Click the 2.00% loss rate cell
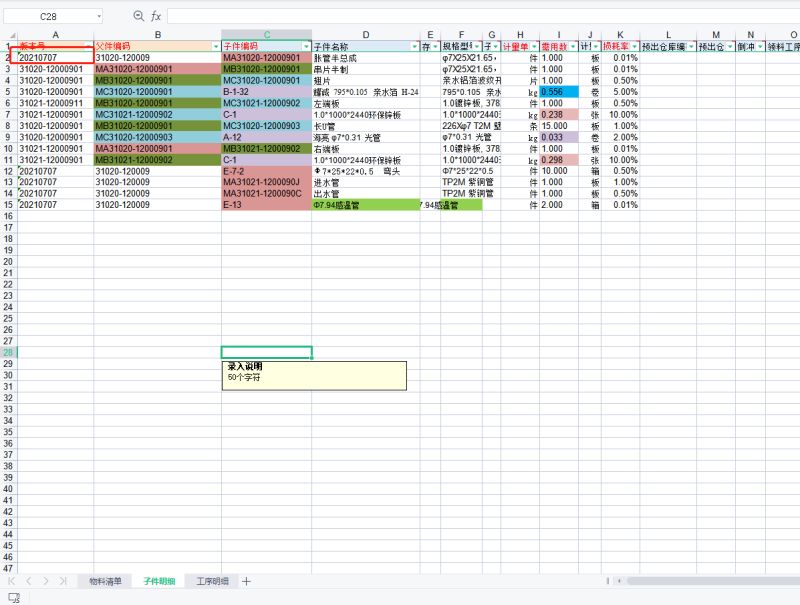The height and width of the screenshot is (605, 800). coord(620,137)
